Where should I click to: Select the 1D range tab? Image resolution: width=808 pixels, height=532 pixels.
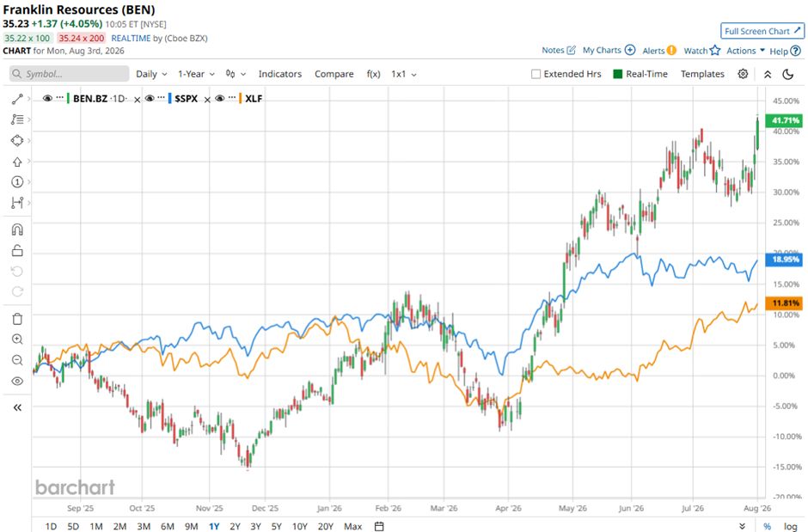51,526
